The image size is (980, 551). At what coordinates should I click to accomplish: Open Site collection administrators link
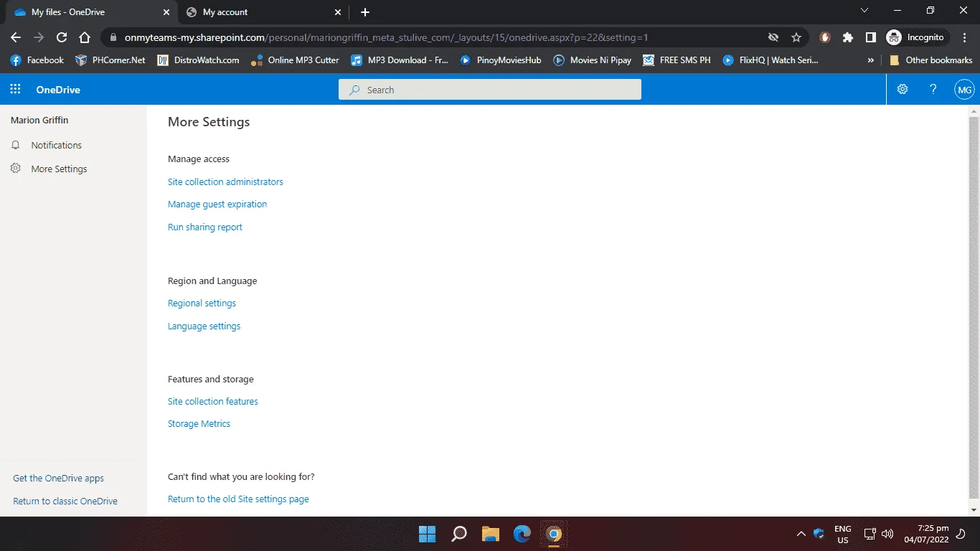tap(225, 182)
